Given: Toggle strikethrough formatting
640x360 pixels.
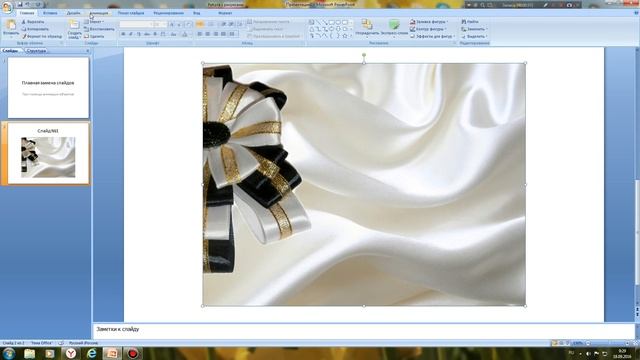Looking at the screenshot, I should click(x=147, y=34).
